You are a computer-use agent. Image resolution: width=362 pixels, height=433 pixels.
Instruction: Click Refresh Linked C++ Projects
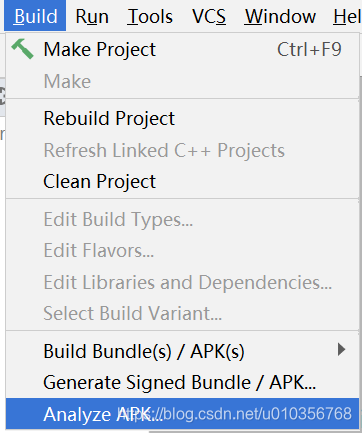click(182, 150)
